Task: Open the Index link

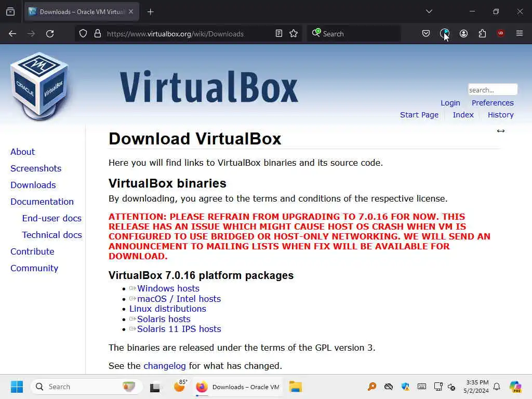Action: click(x=463, y=115)
